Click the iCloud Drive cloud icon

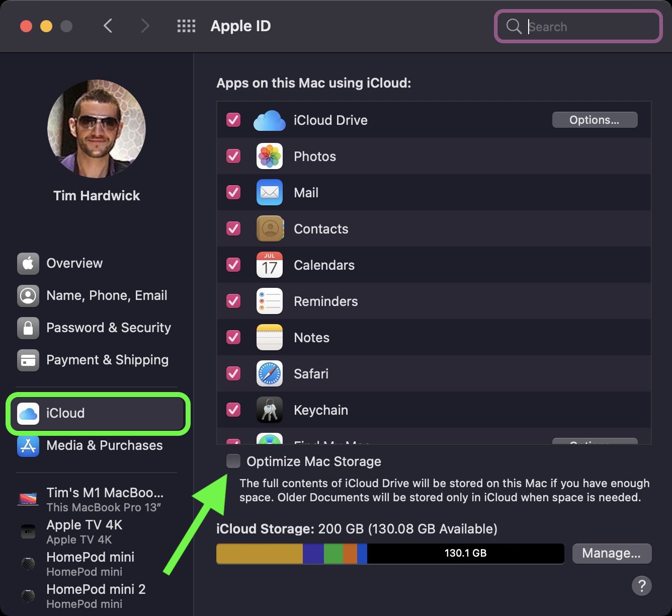(269, 120)
